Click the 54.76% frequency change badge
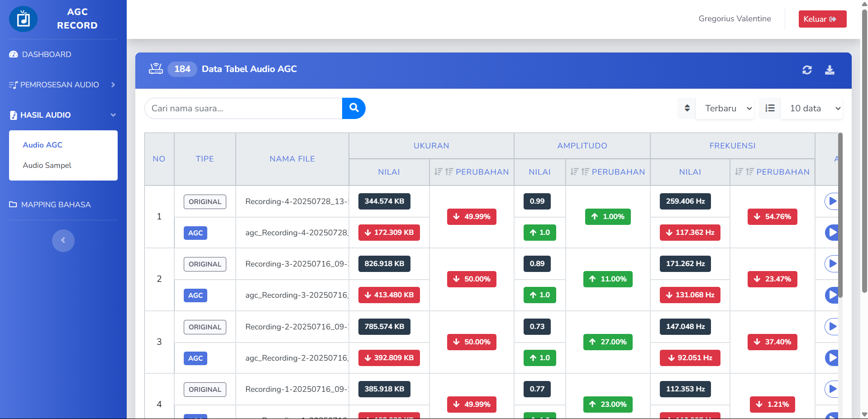Screen dimensions: 868x419 tap(773, 216)
